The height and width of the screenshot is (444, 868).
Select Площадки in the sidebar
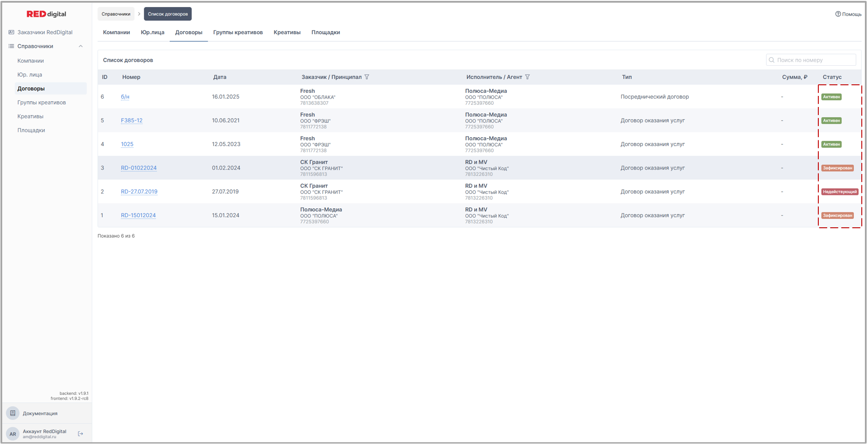point(31,130)
